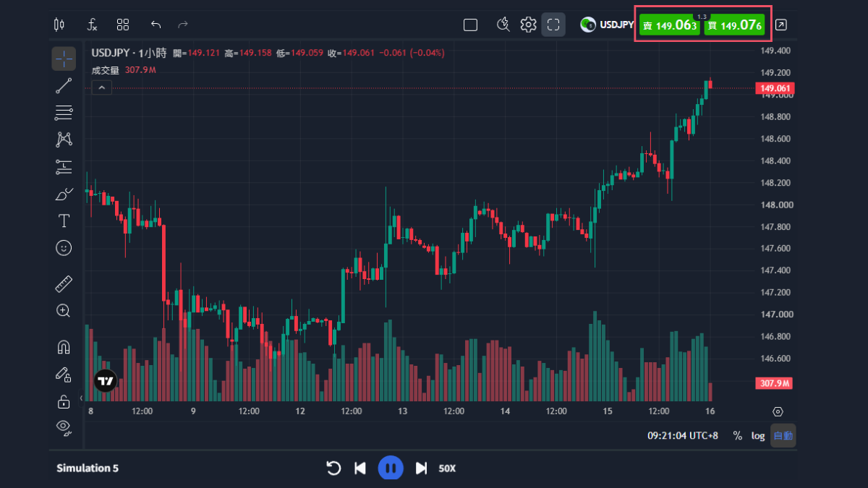Click date label 16 on time axis
This screenshot has width=868, height=488.
[710, 411]
